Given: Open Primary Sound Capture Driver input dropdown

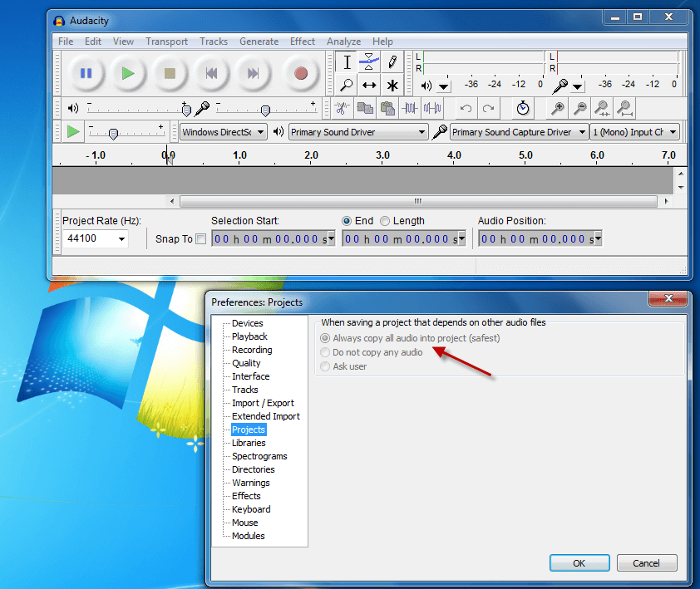Looking at the screenshot, I should tap(519, 132).
